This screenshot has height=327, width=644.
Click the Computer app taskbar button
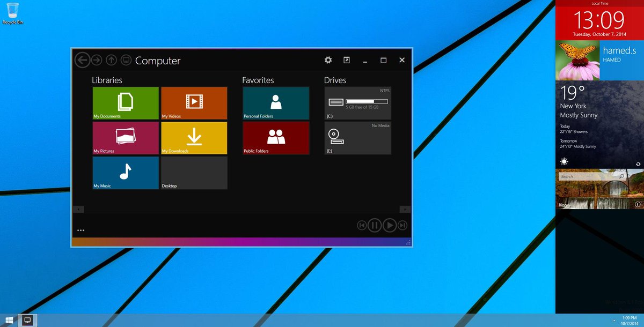(x=27, y=321)
